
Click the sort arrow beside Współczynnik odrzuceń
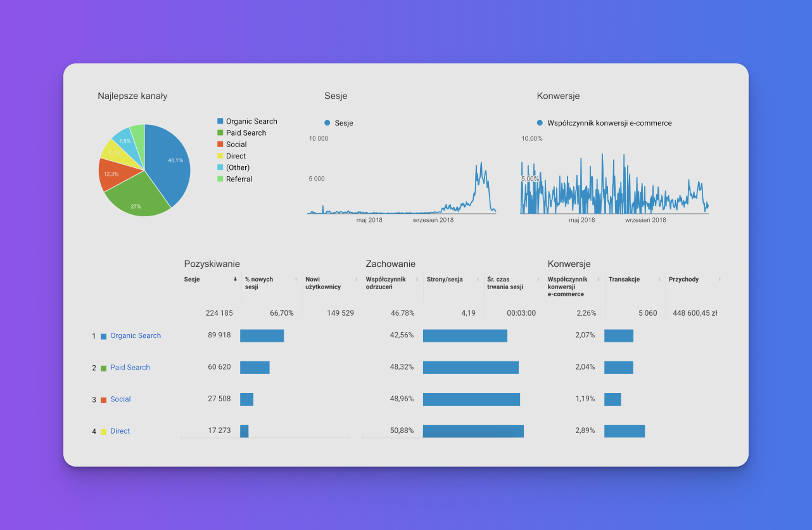pyautogui.click(x=417, y=279)
